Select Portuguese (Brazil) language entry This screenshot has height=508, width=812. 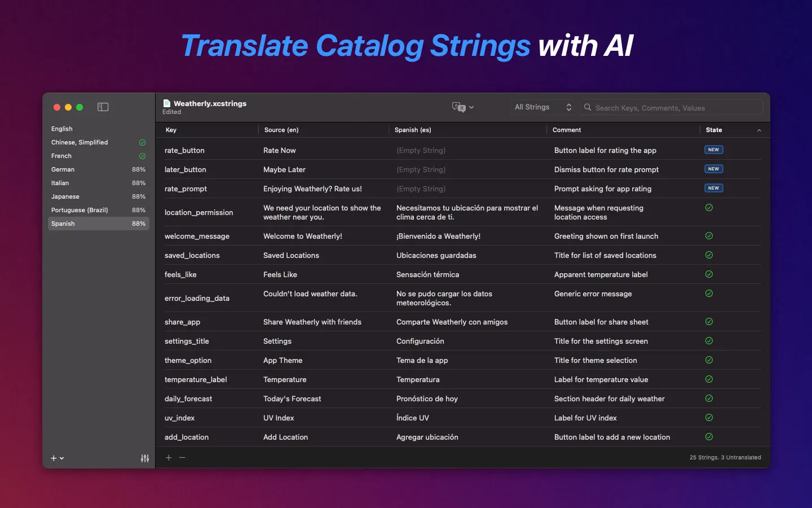tap(99, 210)
